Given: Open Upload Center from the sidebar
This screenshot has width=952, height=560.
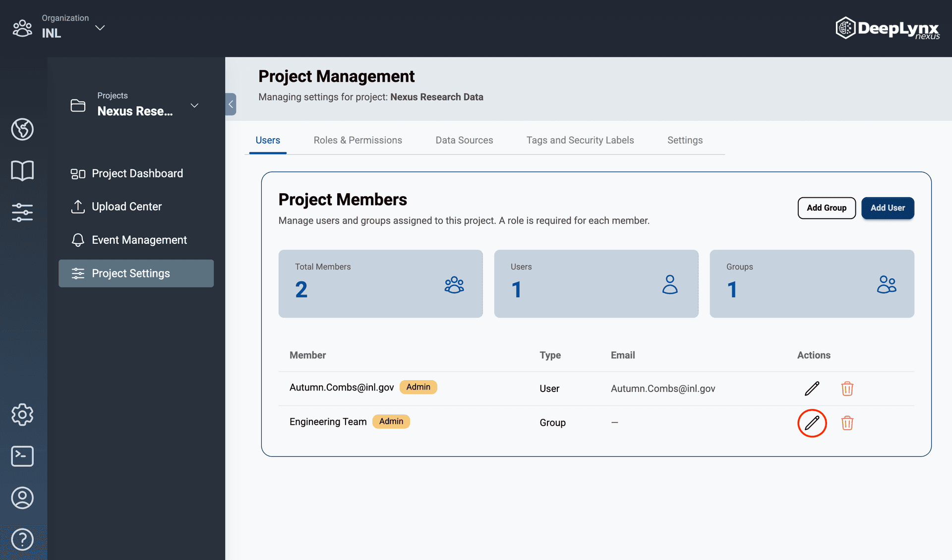Looking at the screenshot, I should coord(126,206).
